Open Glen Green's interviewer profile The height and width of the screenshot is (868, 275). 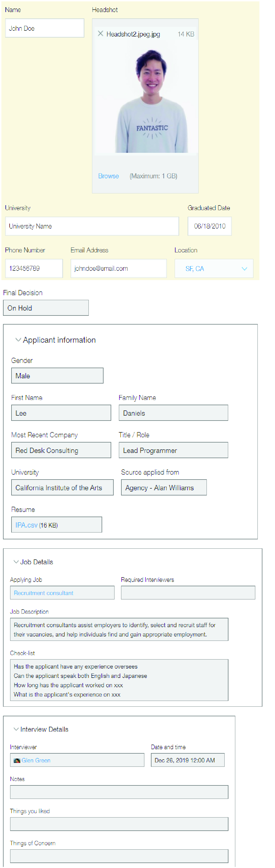click(36, 760)
